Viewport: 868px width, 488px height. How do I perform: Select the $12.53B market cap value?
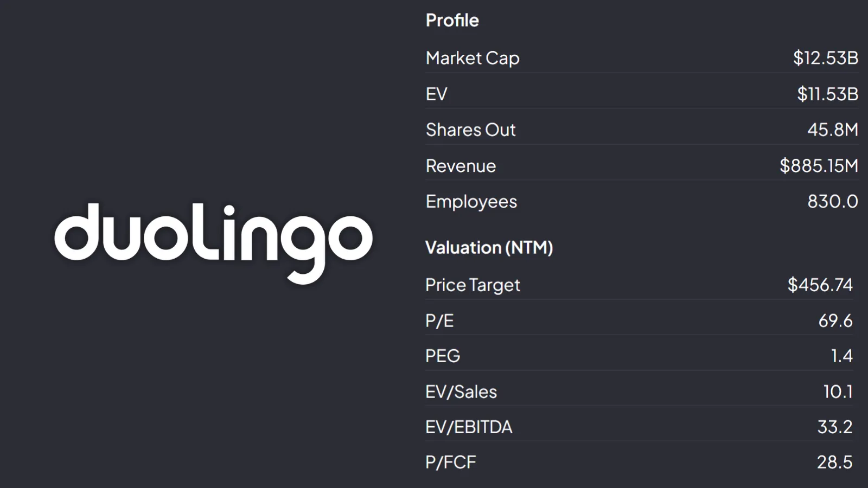click(826, 57)
